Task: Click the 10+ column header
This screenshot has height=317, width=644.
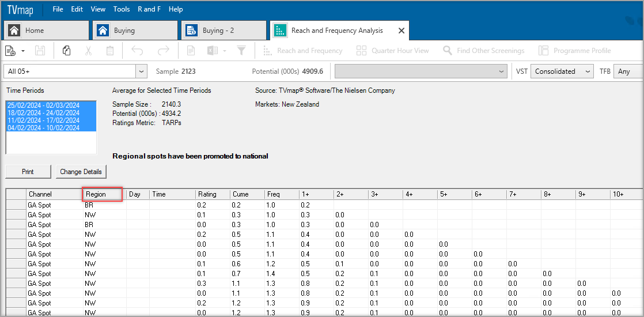Action: coord(627,194)
